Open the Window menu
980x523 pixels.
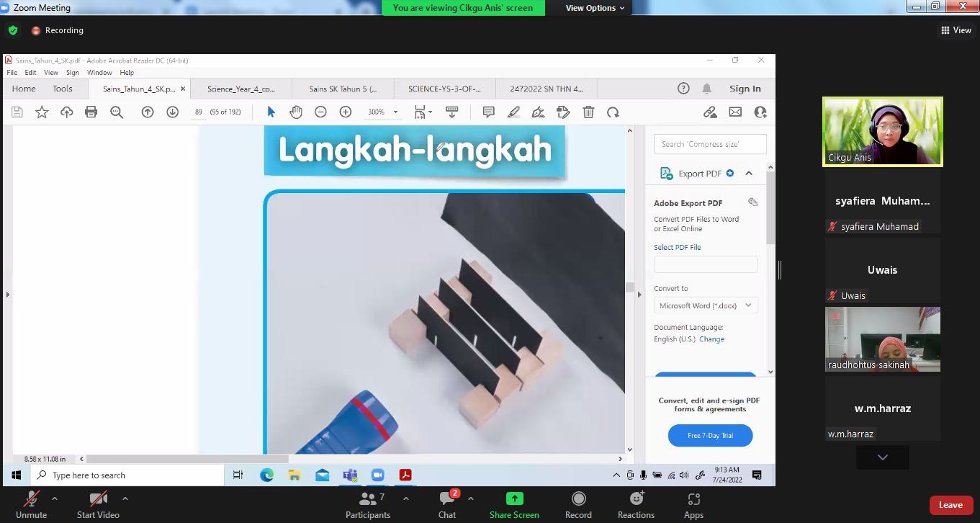[x=99, y=73]
